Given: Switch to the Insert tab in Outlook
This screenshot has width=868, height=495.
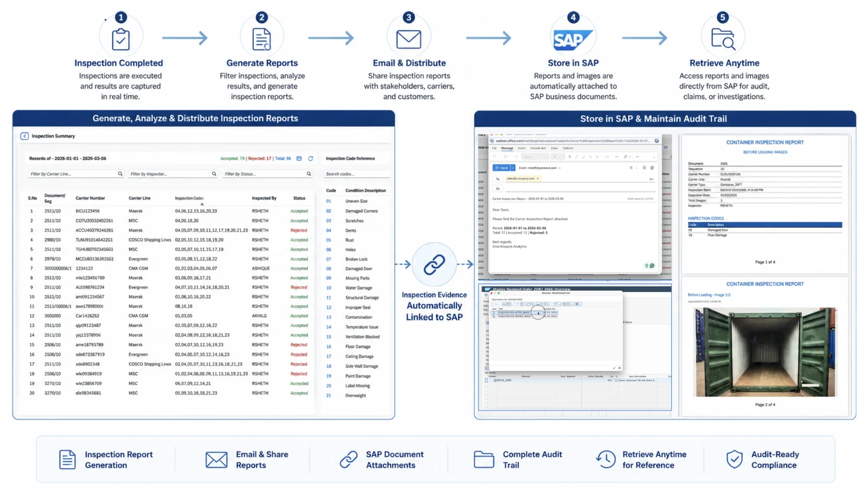Looking at the screenshot, I should (x=521, y=148).
